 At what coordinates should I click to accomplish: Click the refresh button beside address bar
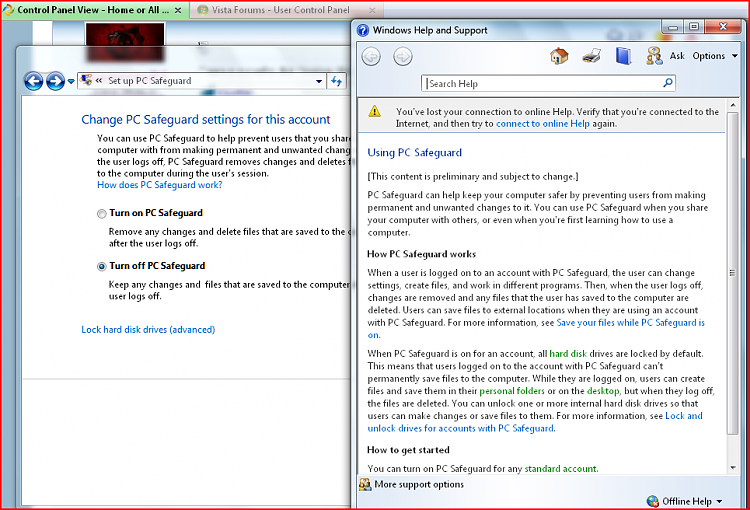pyautogui.click(x=337, y=81)
